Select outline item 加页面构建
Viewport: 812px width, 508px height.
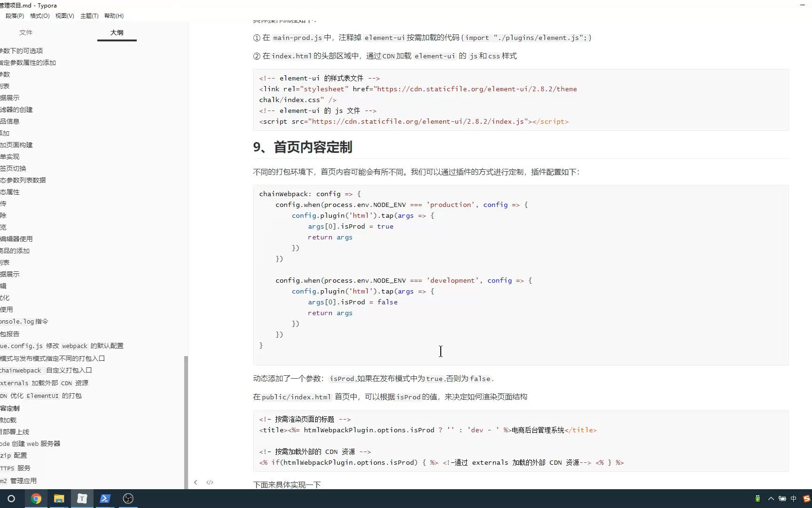pos(16,145)
